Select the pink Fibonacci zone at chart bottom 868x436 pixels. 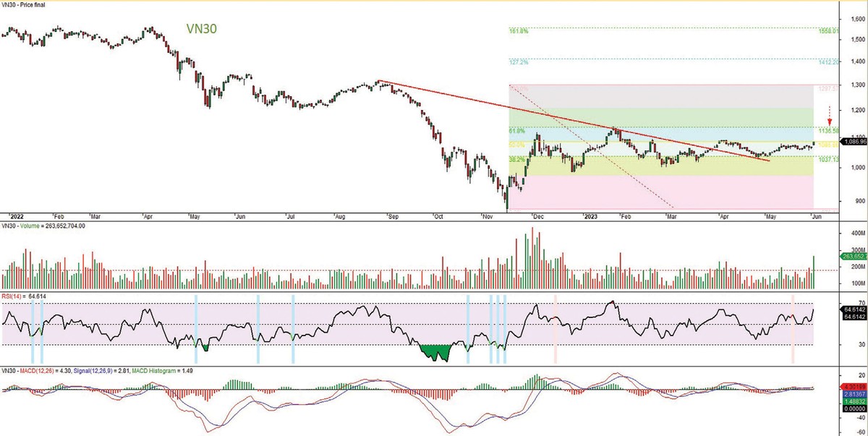click(x=651, y=192)
